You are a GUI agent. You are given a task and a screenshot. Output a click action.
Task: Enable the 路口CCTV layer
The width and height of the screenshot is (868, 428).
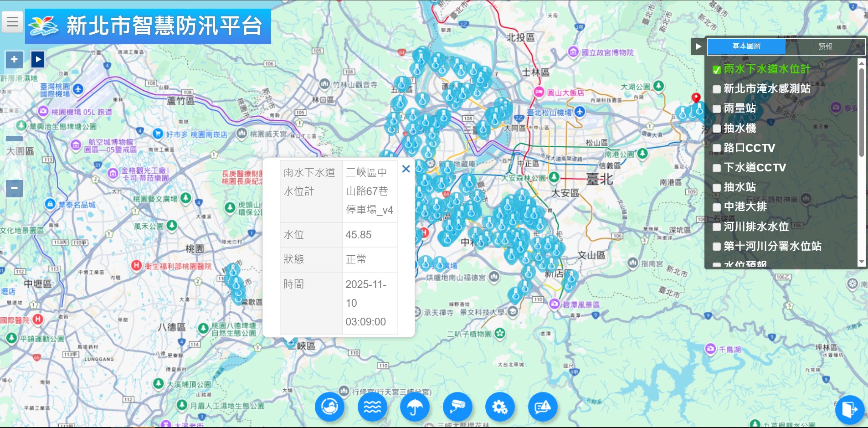click(716, 148)
